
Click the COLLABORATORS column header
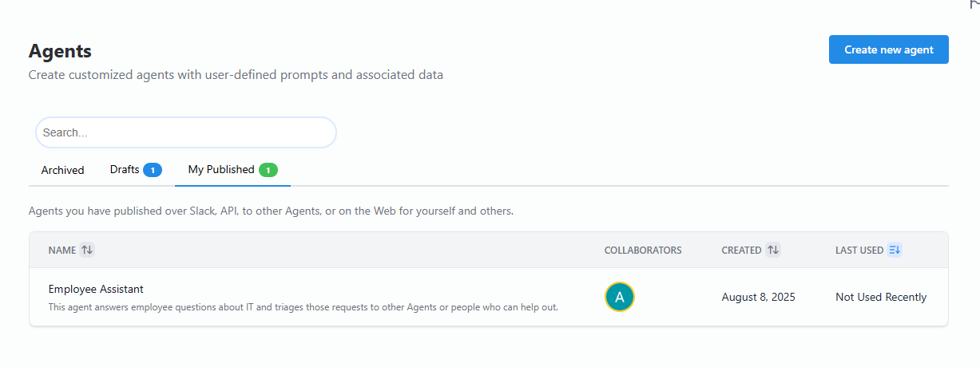643,250
